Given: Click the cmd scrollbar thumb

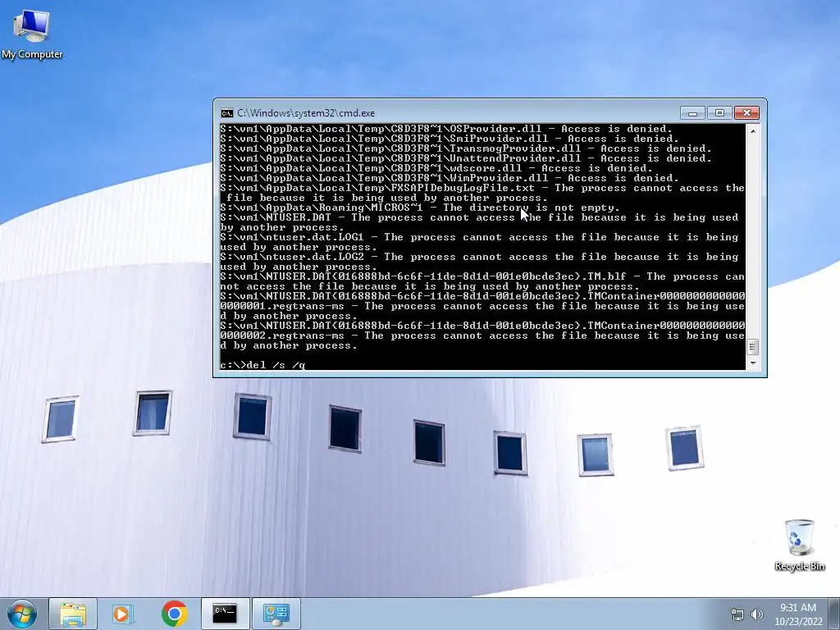Looking at the screenshot, I should [x=753, y=347].
